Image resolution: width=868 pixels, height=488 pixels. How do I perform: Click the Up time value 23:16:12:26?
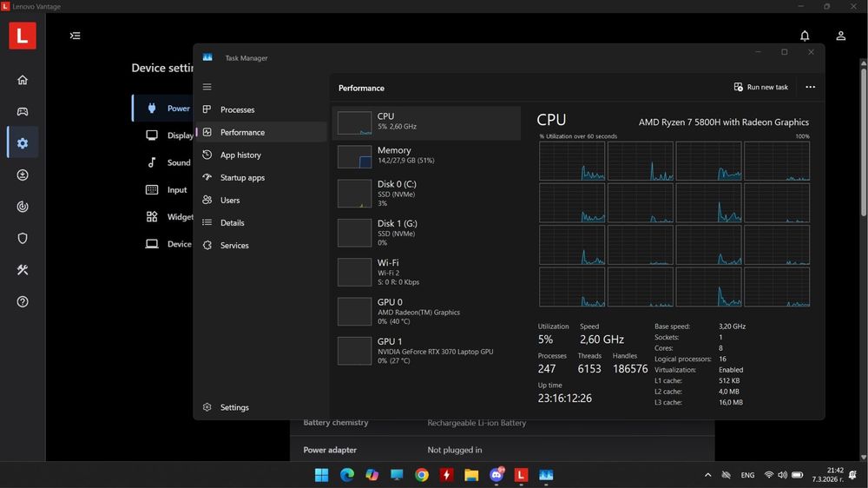coord(565,399)
